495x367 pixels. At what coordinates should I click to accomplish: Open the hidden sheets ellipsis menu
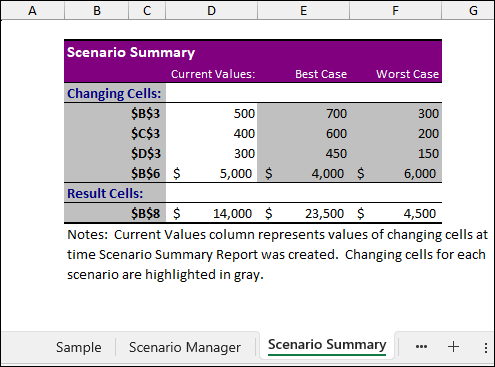coord(421,347)
